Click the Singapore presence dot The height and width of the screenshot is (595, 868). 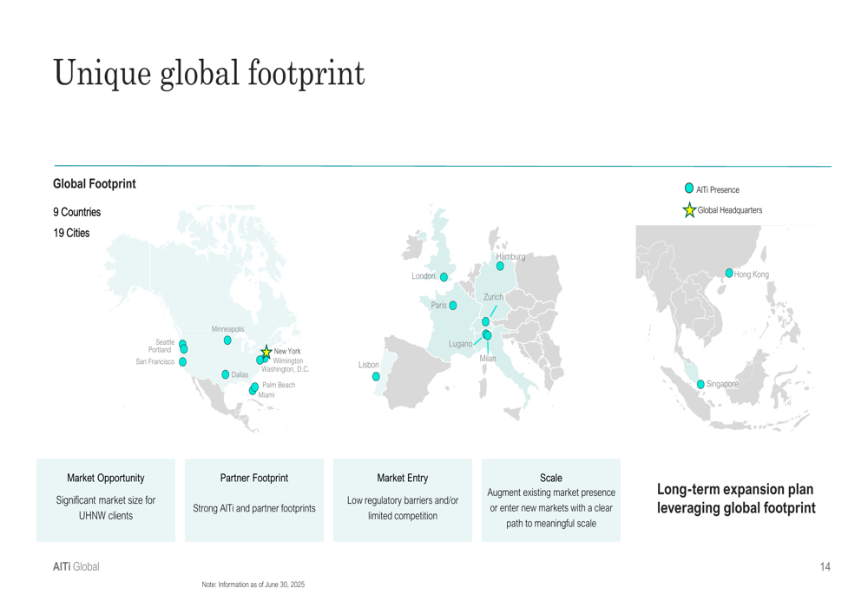700,385
